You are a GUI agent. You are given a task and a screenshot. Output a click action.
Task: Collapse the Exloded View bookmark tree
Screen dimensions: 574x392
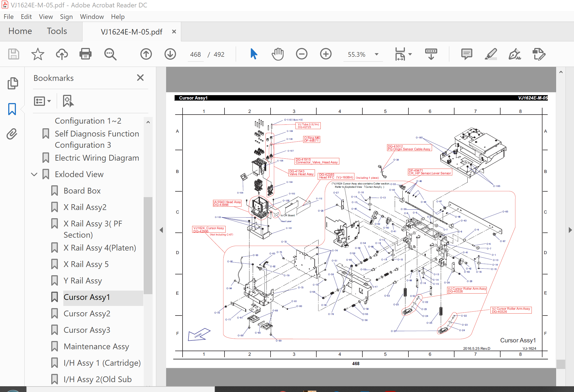tap(34, 174)
